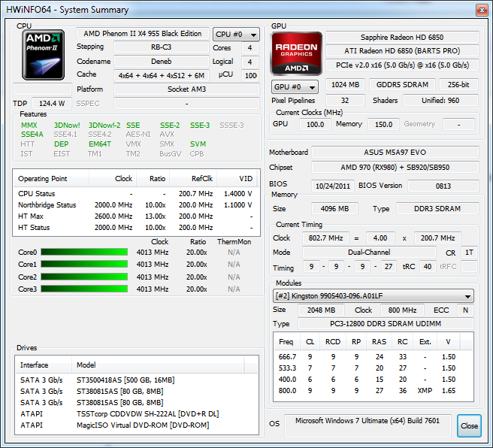493x448 pixels.
Task: Click the BIOS Version 0813 field
Action: [x=443, y=186]
